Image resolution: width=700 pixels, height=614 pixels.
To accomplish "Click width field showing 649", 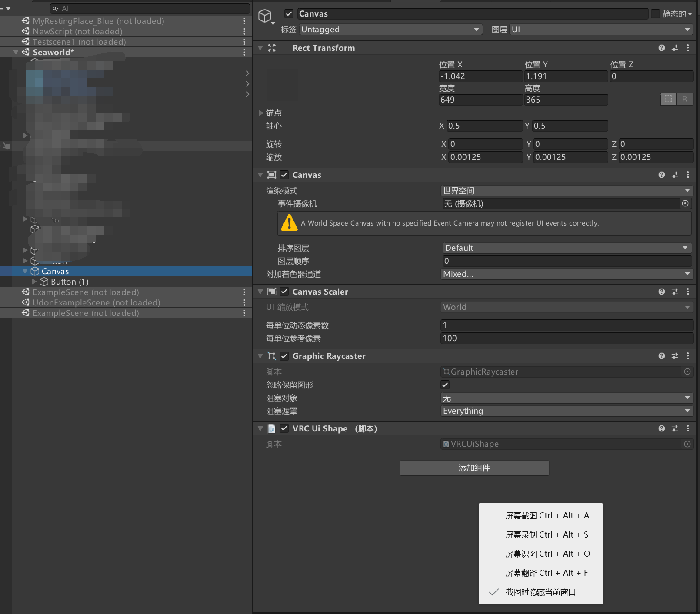I will click(x=480, y=100).
